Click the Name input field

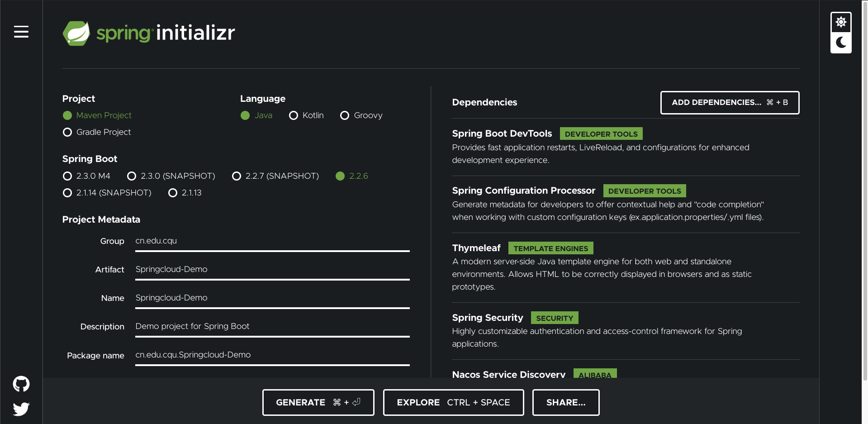pyautogui.click(x=272, y=299)
